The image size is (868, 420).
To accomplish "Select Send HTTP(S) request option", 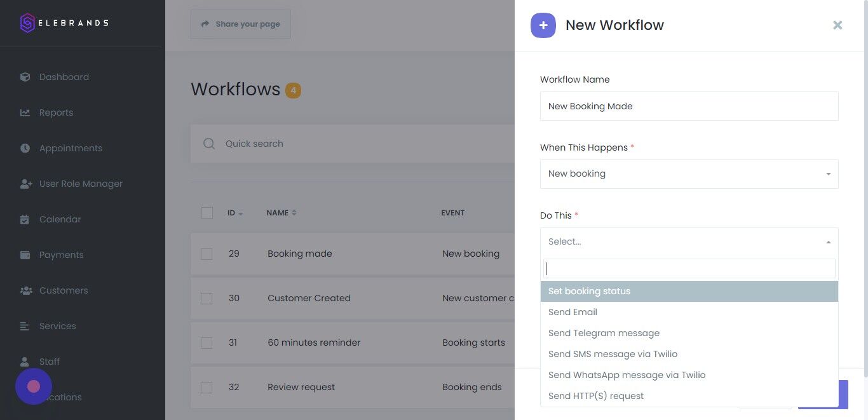I will [689, 396].
